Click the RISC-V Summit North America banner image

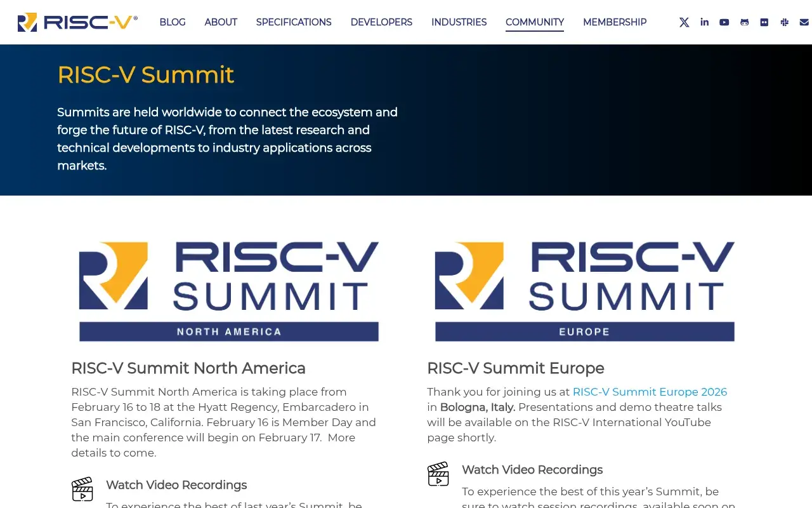tap(228, 291)
